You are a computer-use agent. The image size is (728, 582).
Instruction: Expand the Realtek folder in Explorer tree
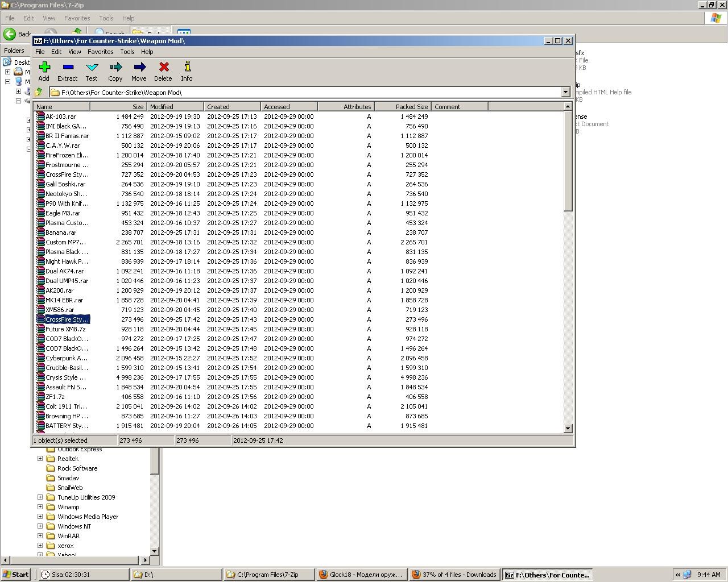click(40, 459)
